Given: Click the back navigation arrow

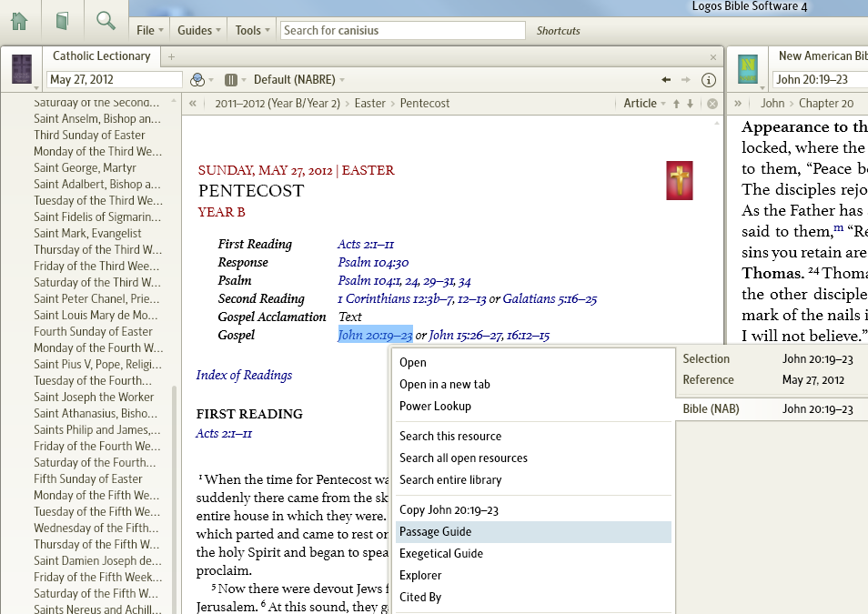Looking at the screenshot, I should pyautogui.click(x=665, y=80).
